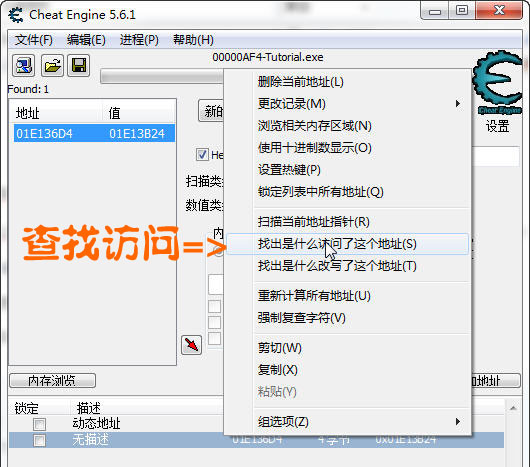Click the address list scrollbar up arrow
This screenshot has height=467, width=530.
point(513,408)
